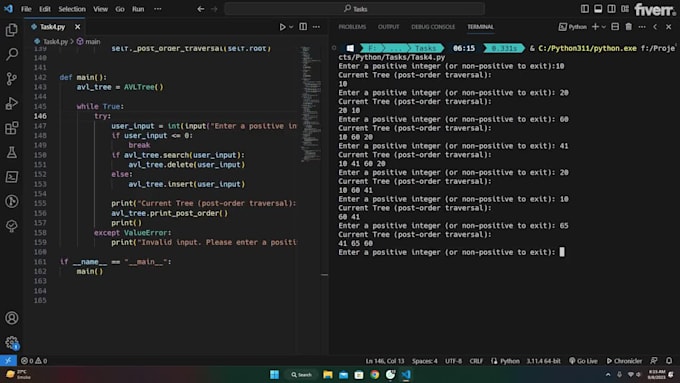Viewport: 680px width, 383px height.
Task: Open the terminal-style activity bar icon
Action: point(12,177)
